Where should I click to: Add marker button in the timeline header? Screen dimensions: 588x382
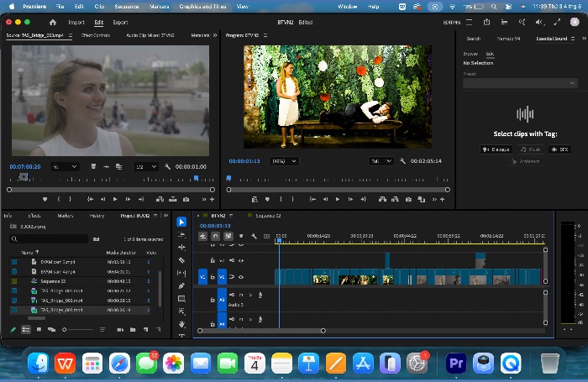(x=241, y=236)
